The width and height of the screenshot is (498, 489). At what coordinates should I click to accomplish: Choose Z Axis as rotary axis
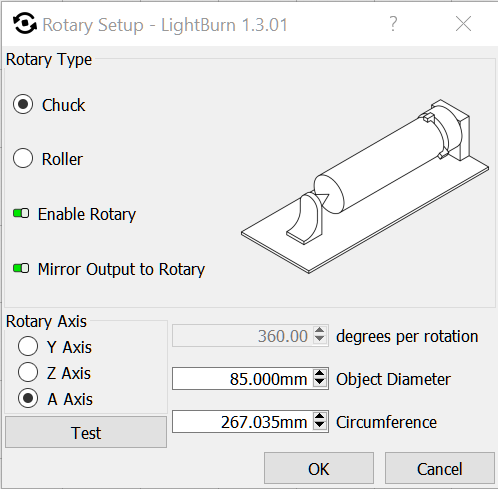pyautogui.click(x=28, y=372)
